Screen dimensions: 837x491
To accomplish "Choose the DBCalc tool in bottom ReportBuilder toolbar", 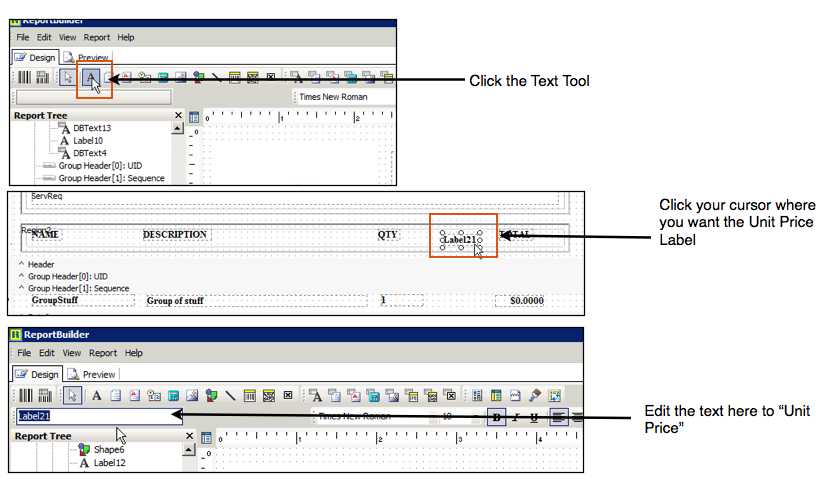I will click(x=373, y=396).
